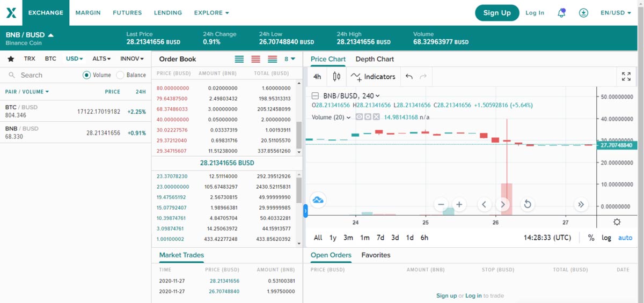Click buy orders scrollbar thumb
The height and width of the screenshot is (303, 644).
[299, 190]
